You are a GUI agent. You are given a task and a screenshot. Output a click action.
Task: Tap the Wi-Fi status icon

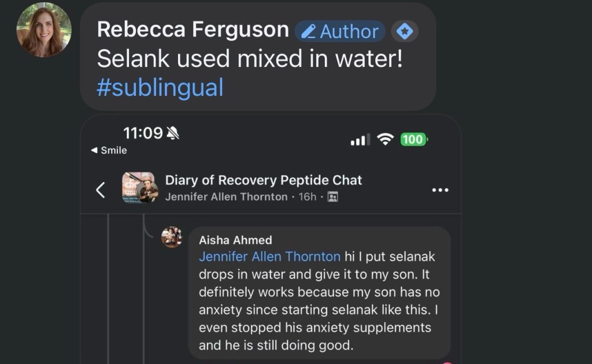(x=384, y=139)
